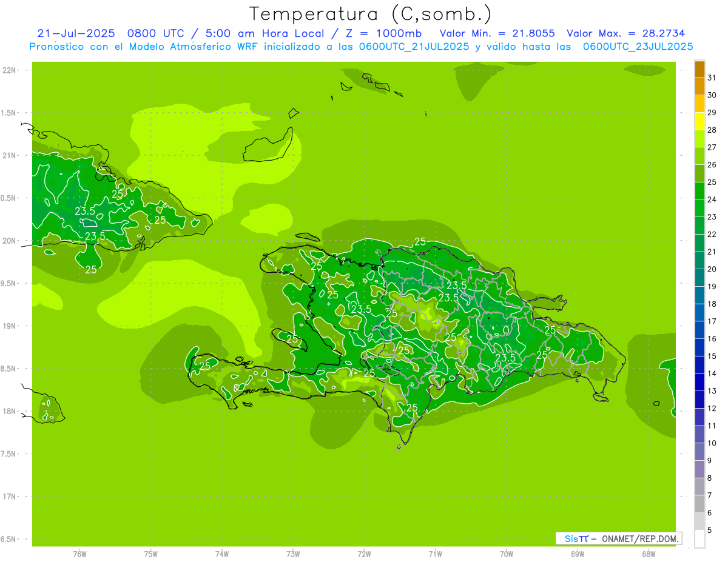Click the teal swatch between 19 and 20
728x562 pixels.
(x=699, y=278)
